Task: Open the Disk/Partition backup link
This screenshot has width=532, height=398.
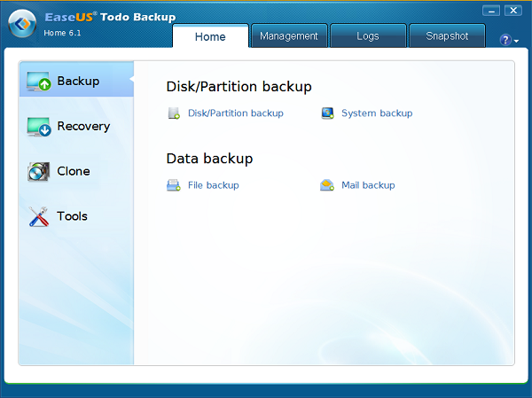Action: tap(236, 113)
